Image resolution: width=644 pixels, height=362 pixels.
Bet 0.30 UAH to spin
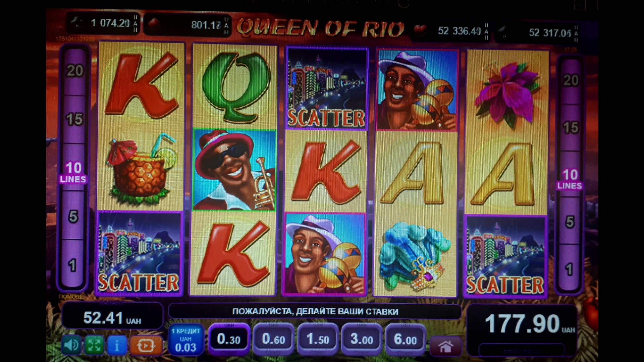click(x=229, y=339)
